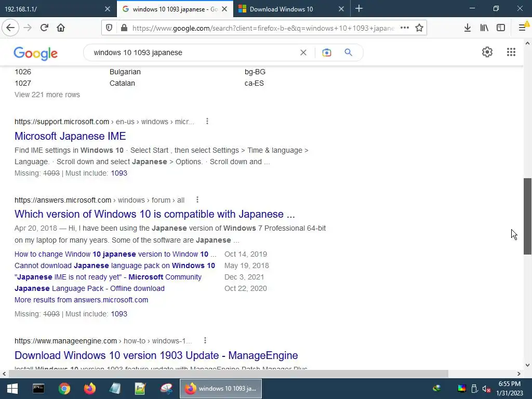The image size is (532, 399).
Task: Open the Firefox hamburger application menu
Action: 522,28
